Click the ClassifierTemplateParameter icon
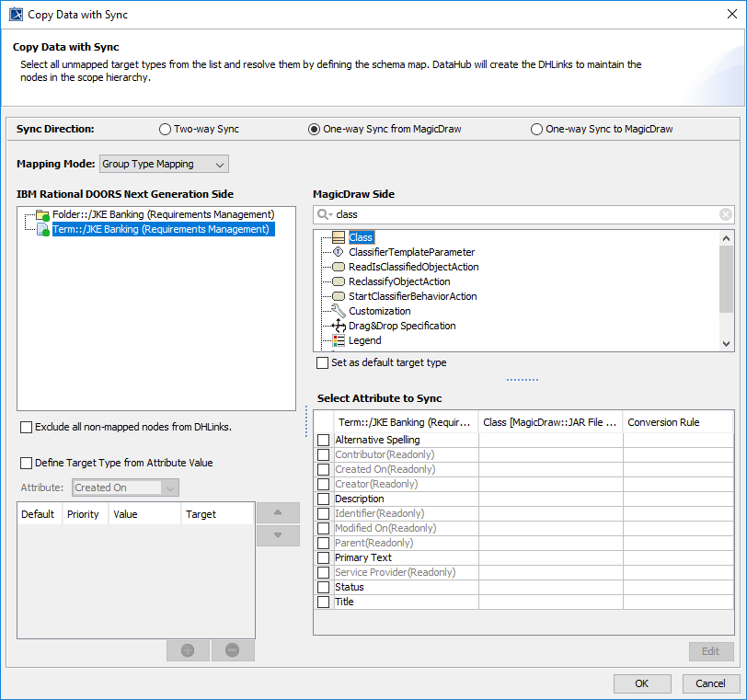Image resolution: width=747 pixels, height=700 pixels. click(x=339, y=252)
